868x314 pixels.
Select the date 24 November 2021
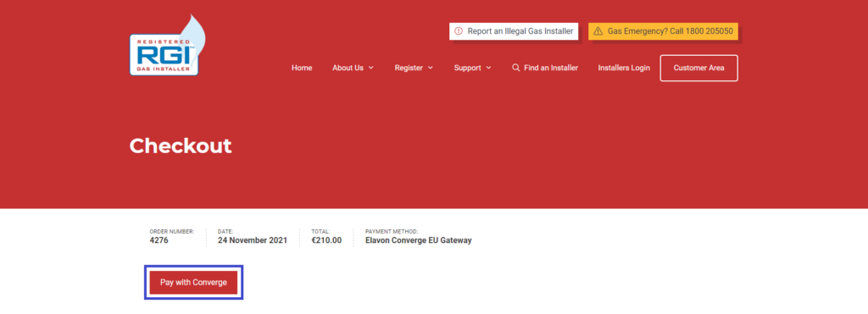click(253, 240)
